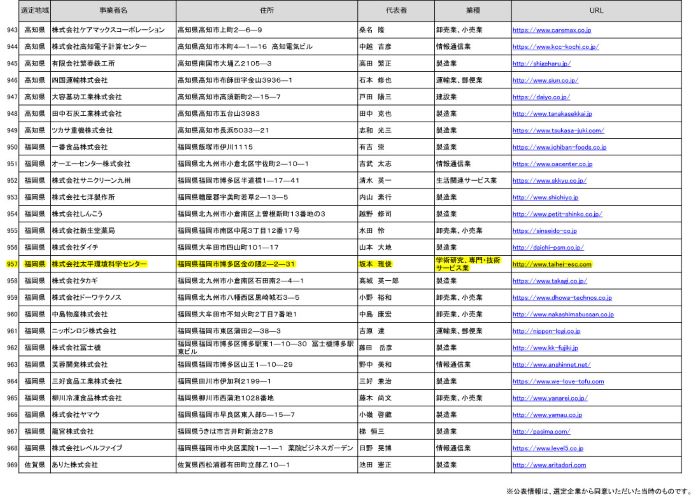Select the 業種 column header
This screenshot has width=700, height=498.
(473, 10)
